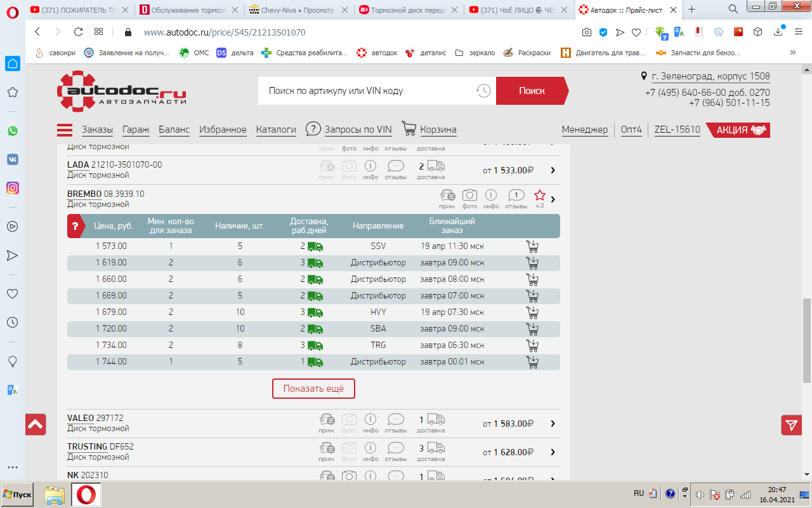
Task: Open the ZEL-15610 account link
Action: point(678,130)
